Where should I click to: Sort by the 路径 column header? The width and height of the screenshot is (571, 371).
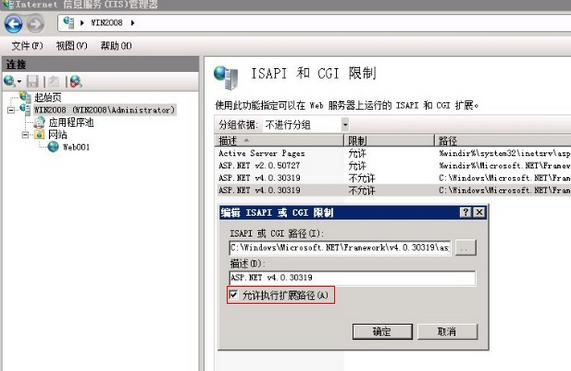503,140
